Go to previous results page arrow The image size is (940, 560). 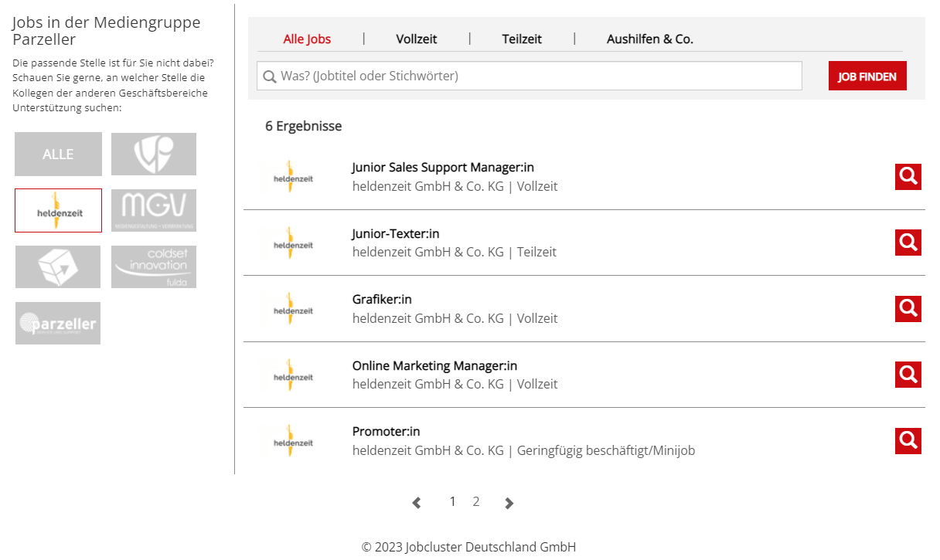tap(417, 503)
